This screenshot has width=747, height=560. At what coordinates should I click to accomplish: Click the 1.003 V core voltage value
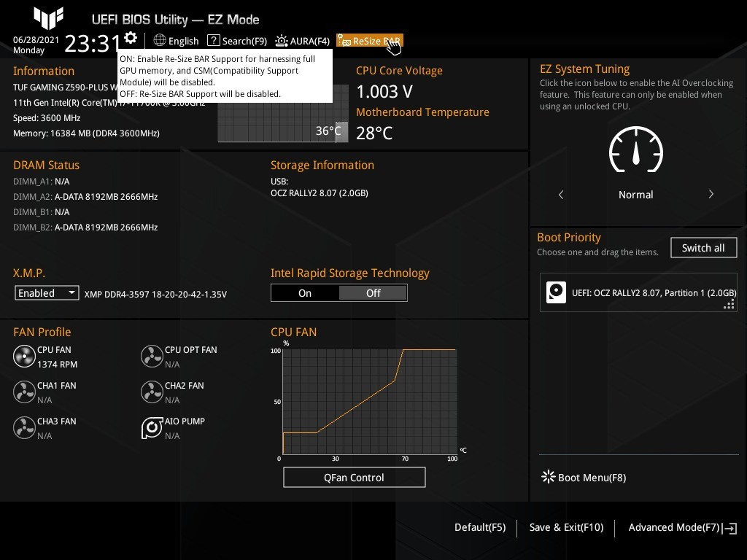384,91
